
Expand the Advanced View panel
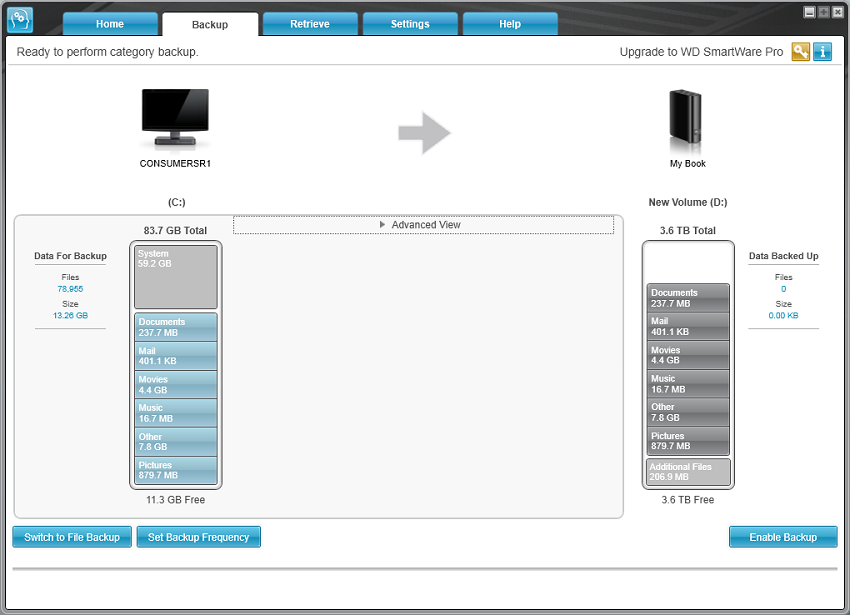[423, 225]
